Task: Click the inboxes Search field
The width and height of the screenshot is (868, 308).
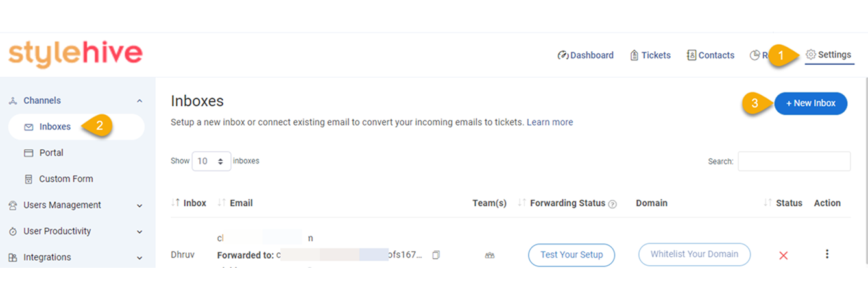Action: coord(794,161)
